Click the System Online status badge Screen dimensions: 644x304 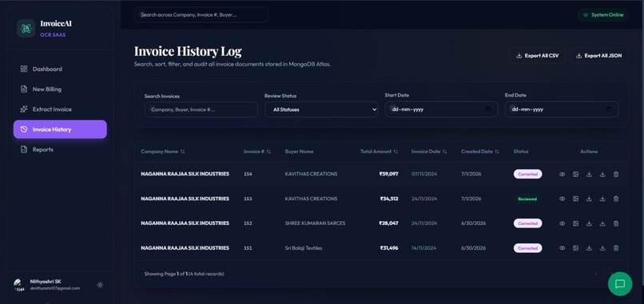coord(603,15)
